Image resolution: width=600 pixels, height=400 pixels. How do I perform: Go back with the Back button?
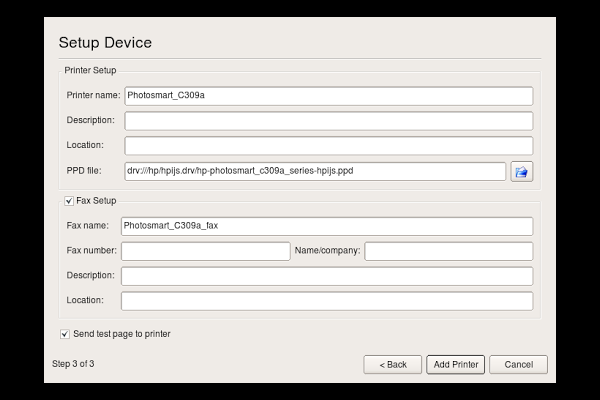coord(392,364)
